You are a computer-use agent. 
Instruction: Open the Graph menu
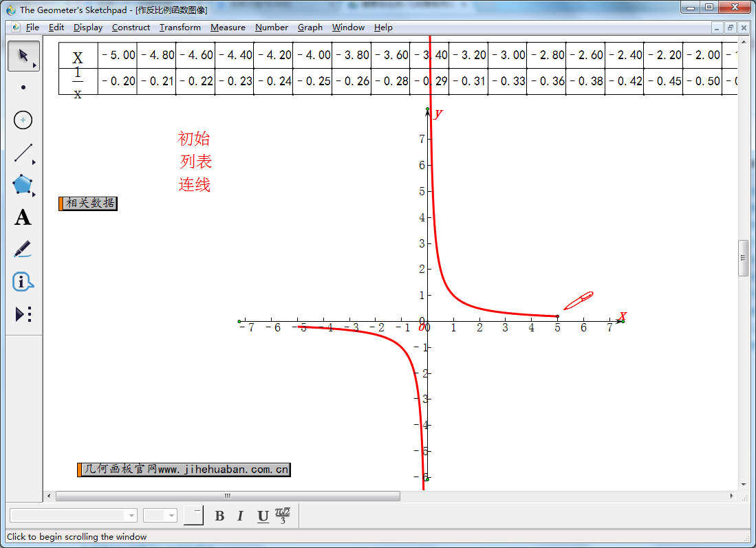(x=310, y=28)
